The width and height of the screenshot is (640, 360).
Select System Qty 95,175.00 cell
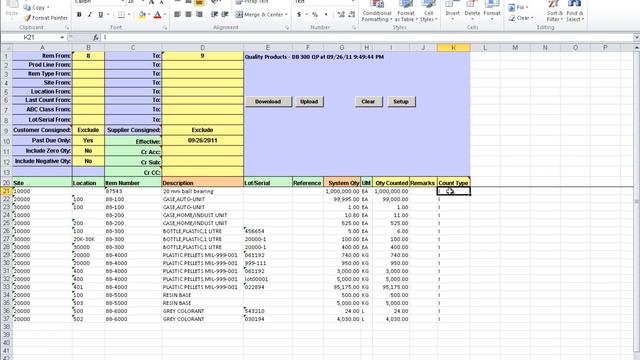[342, 287]
